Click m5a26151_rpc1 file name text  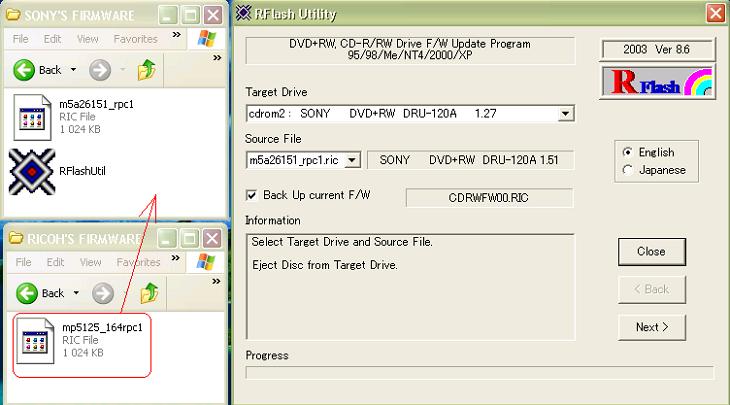[96, 104]
